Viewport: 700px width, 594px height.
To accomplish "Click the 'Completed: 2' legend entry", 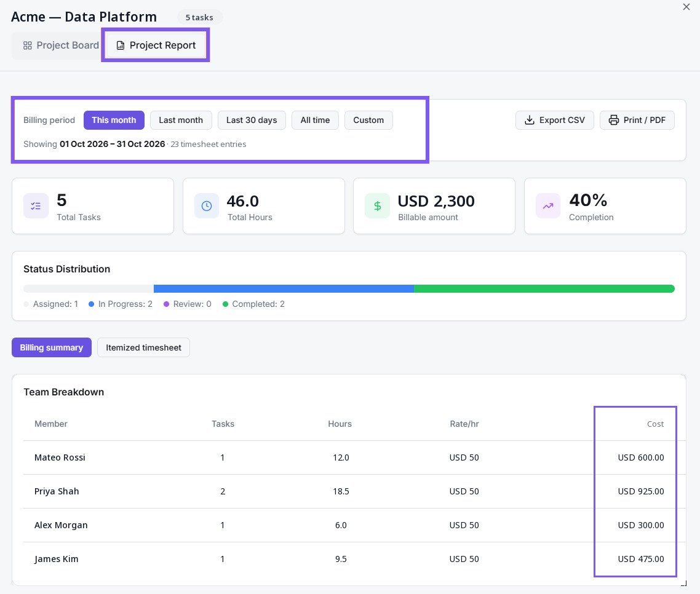I will (253, 304).
